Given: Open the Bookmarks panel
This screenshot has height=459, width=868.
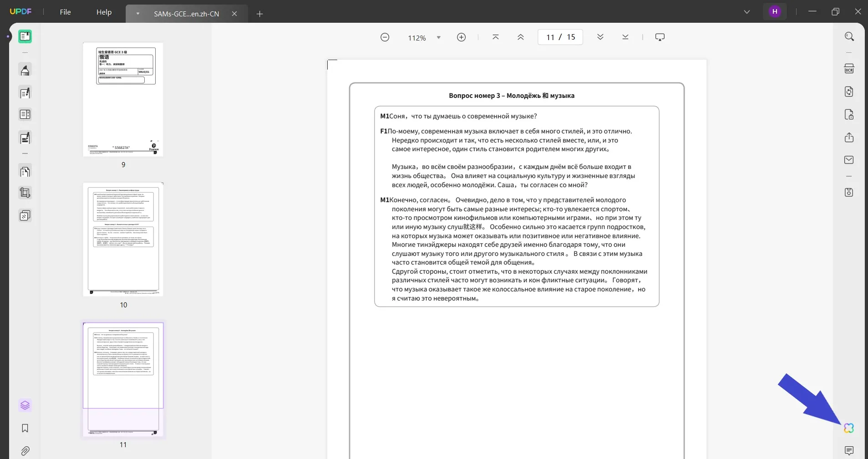Looking at the screenshot, I should (25, 428).
